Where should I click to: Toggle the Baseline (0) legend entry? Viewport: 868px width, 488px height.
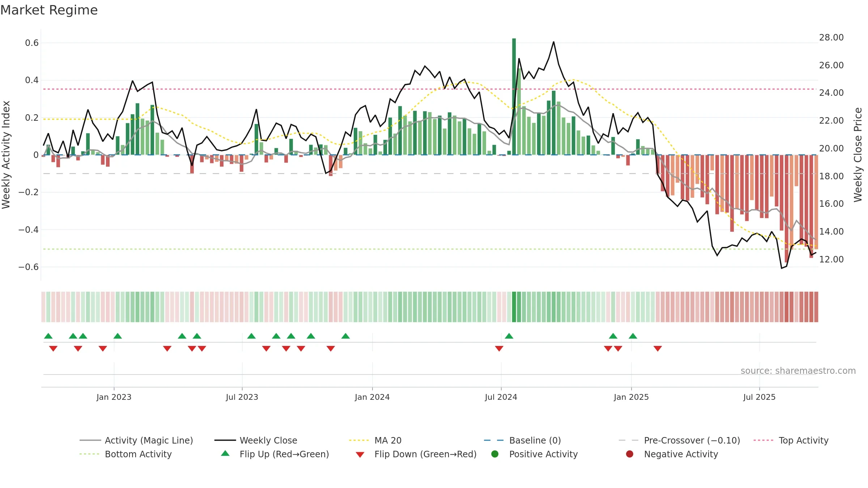pyautogui.click(x=522, y=440)
